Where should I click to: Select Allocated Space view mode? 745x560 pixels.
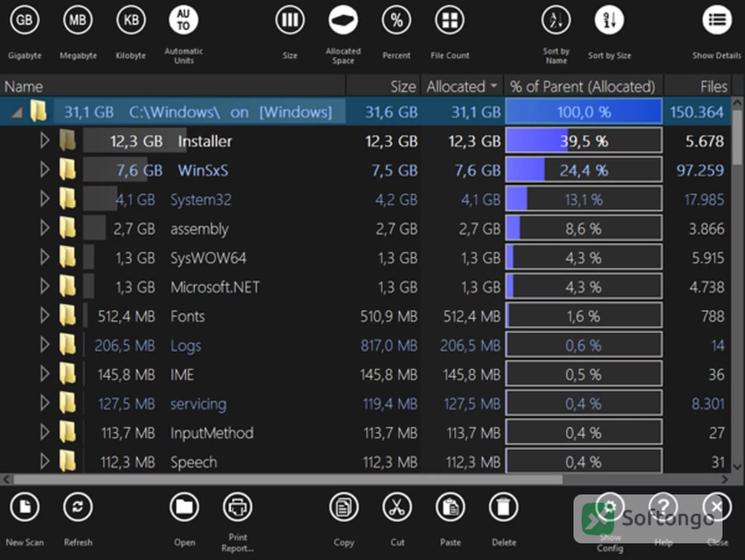[x=343, y=20]
